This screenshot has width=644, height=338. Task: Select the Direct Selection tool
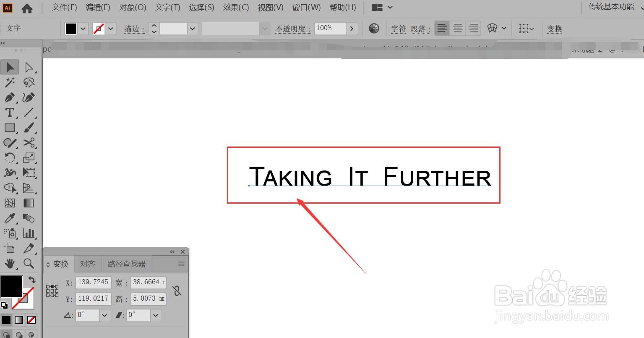tap(29, 67)
